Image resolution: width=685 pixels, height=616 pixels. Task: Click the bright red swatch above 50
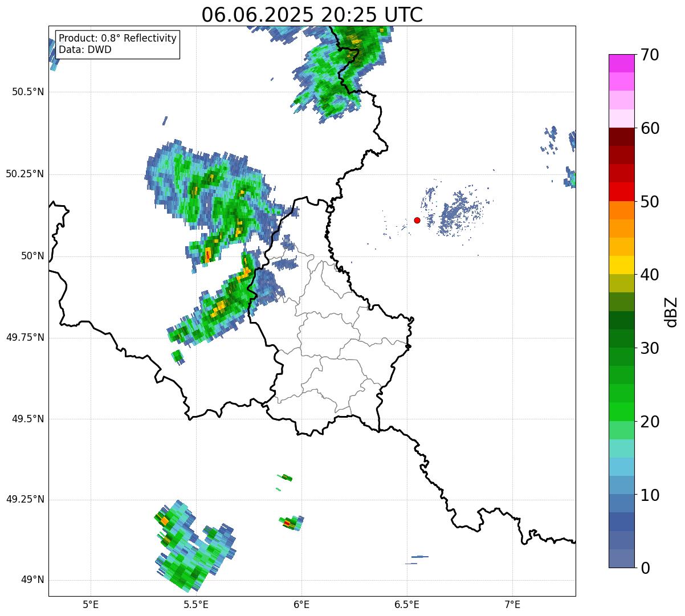click(x=622, y=192)
